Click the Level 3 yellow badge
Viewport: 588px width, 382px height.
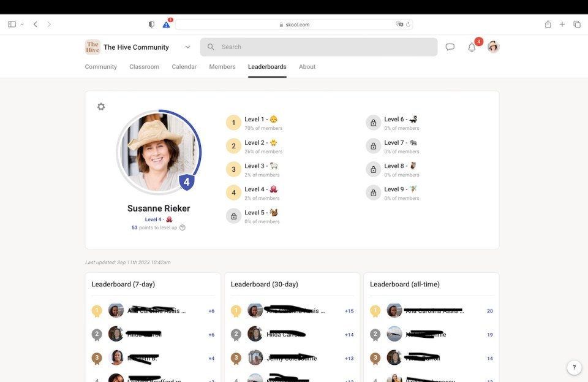[233, 169]
